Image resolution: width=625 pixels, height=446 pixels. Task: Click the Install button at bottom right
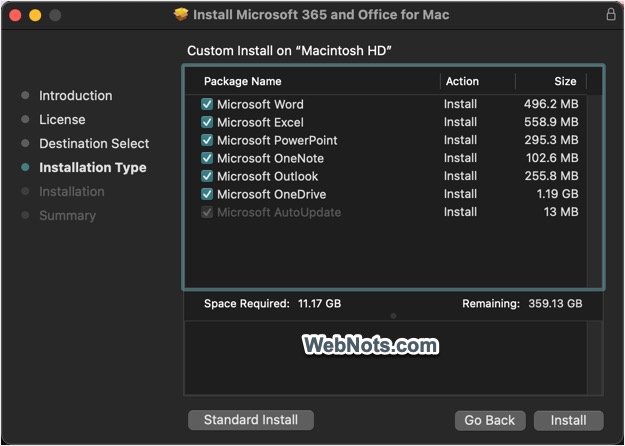tap(568, 420)
